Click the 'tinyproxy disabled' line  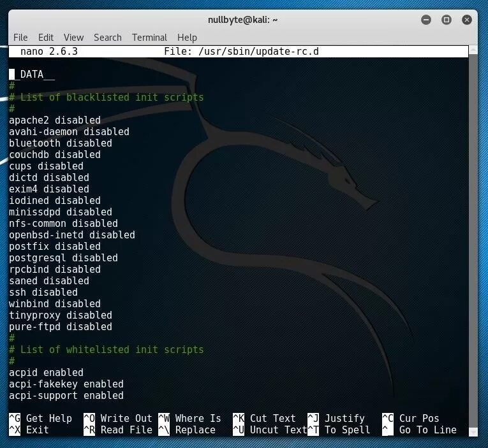(x=61, y=316)
